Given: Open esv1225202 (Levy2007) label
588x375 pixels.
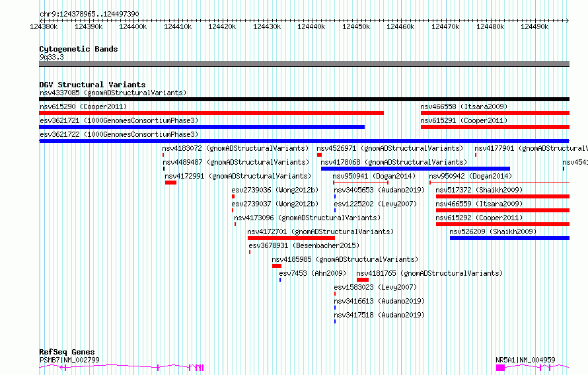Looking at the screenshot, I should pos(375,204).
